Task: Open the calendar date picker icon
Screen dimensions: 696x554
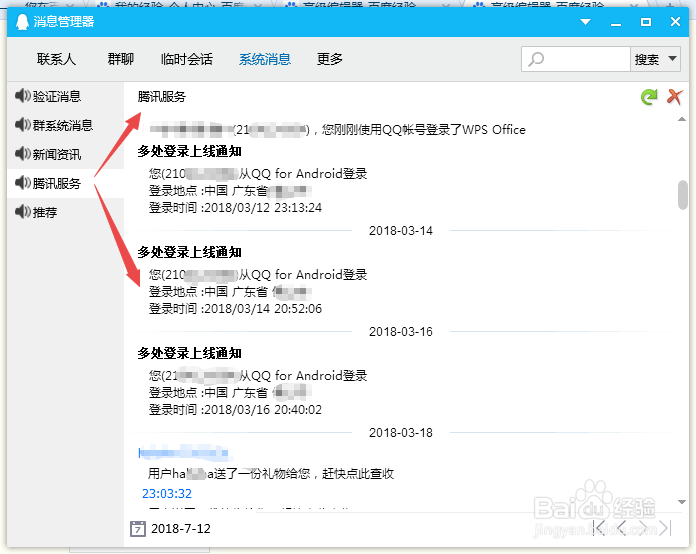Action: point(138,529)
